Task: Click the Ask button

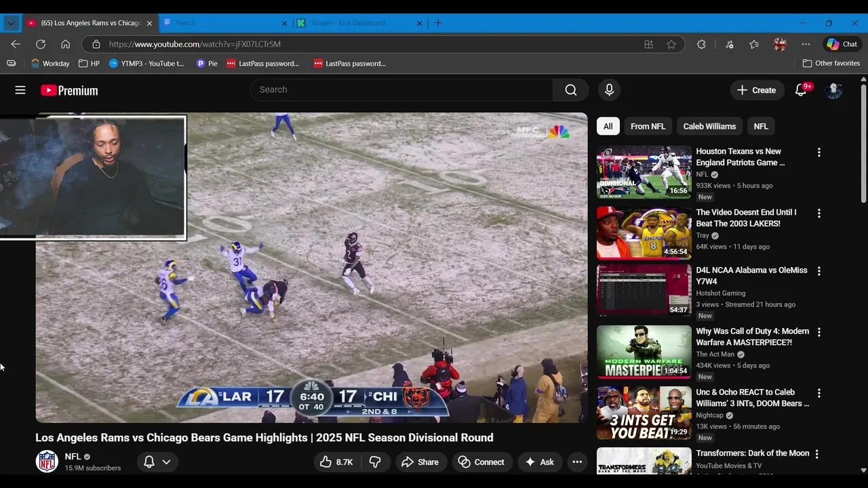Action: 540,462
